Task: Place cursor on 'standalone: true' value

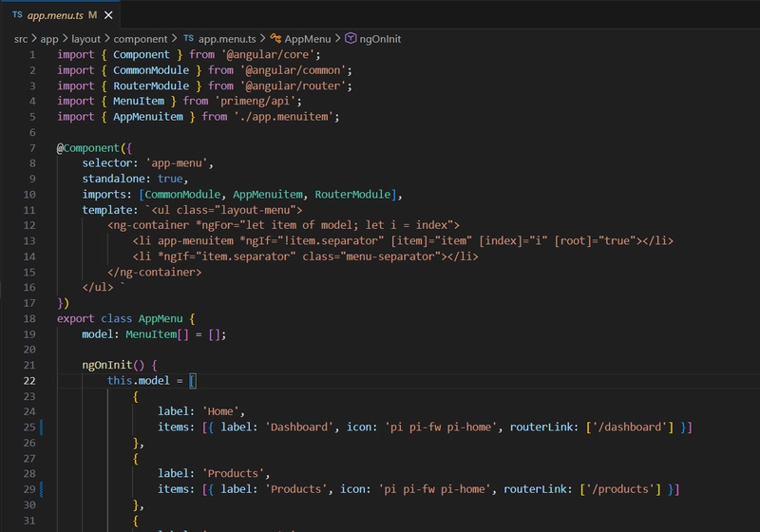Action: pyautogui.click(x=171, y=179)
